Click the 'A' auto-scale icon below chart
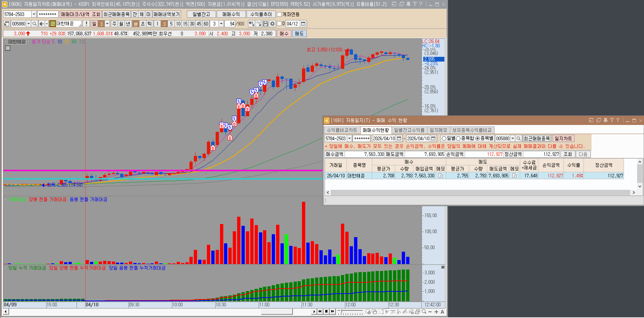644x318 pixels. (442, 312)
